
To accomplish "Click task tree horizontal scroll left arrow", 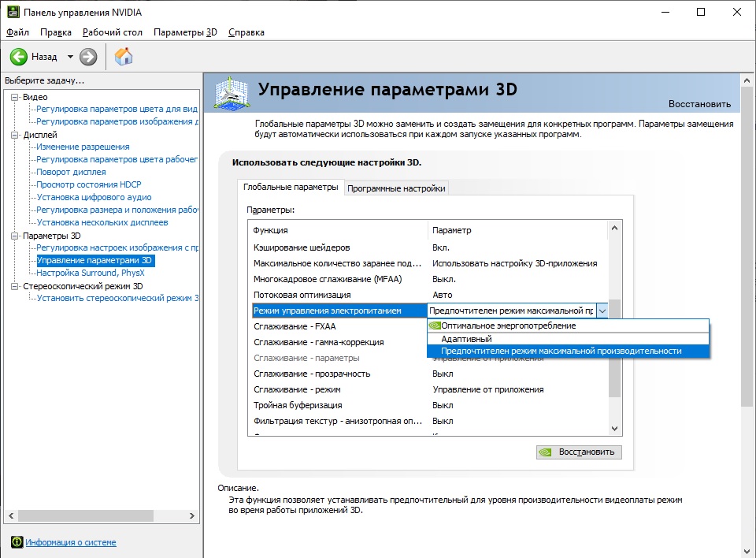I will 11,515.
